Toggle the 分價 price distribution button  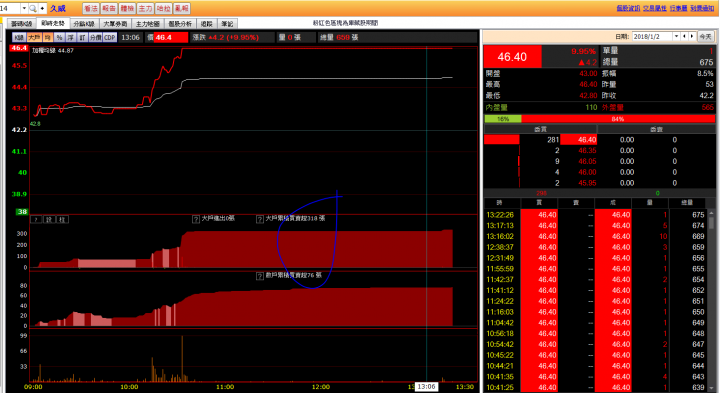pos(96,38)
